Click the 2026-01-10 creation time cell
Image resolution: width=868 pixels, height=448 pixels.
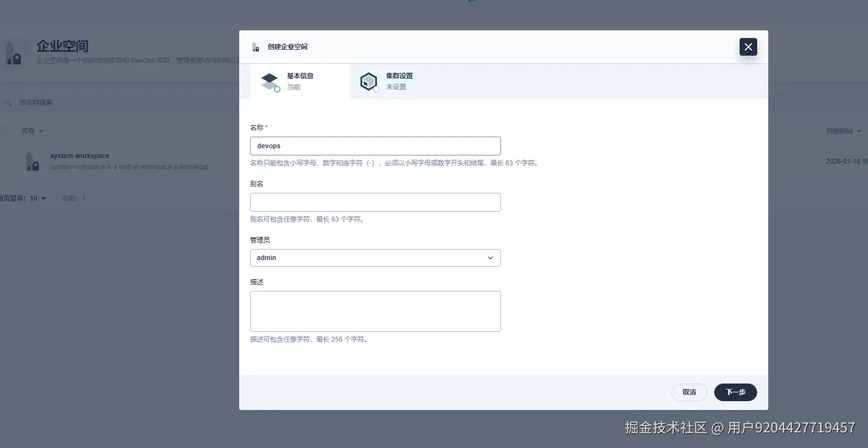(x=847, y=161)
